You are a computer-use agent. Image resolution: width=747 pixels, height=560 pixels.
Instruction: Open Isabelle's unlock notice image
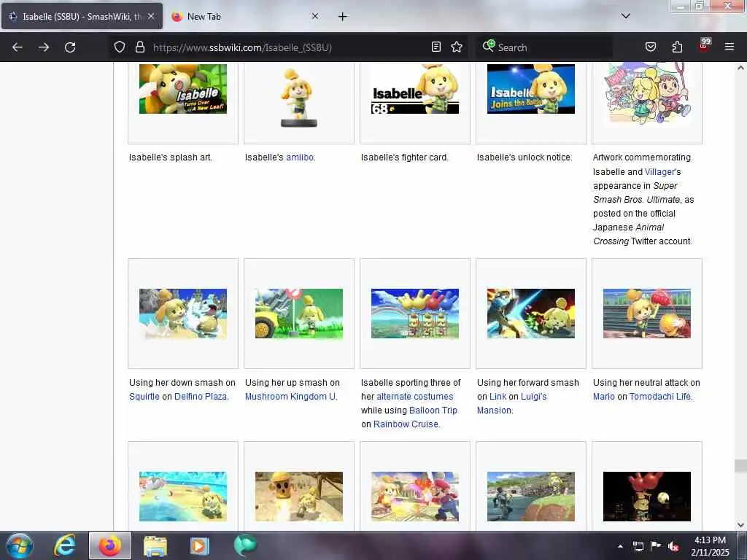click(531, 89)
